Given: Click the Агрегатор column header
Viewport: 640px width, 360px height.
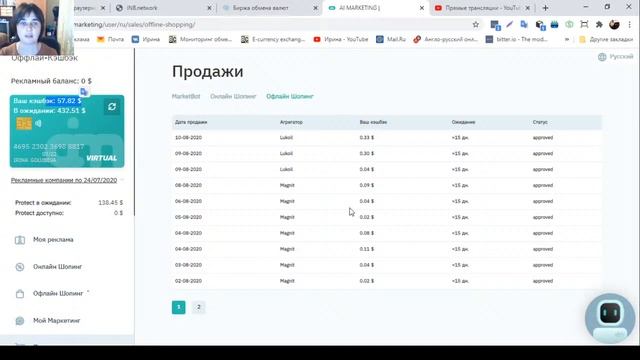Looking at the screenshot, I should point(291,122).
